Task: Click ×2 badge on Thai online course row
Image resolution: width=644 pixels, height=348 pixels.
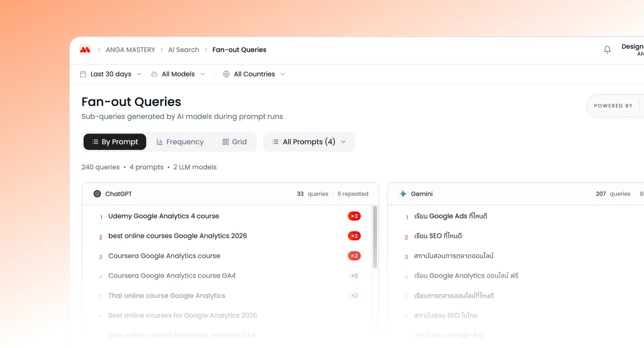Action: 355,296
